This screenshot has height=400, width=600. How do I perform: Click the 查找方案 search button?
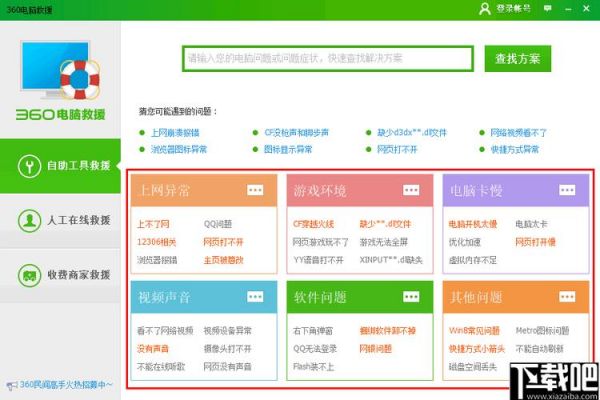tap(518, 59)
